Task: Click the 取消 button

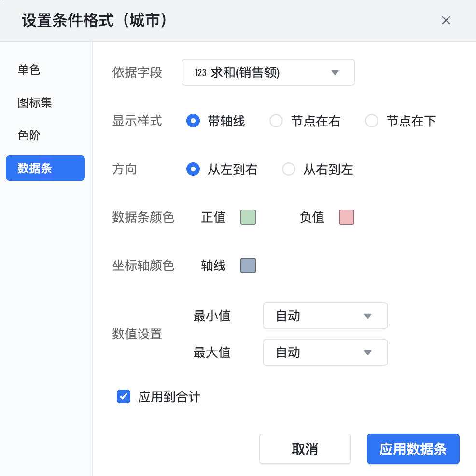Action: (305, 449)
